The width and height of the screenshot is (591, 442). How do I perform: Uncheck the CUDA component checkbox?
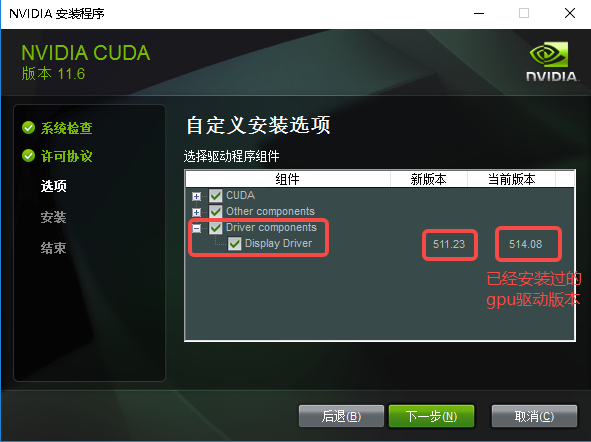coord(216,196)
